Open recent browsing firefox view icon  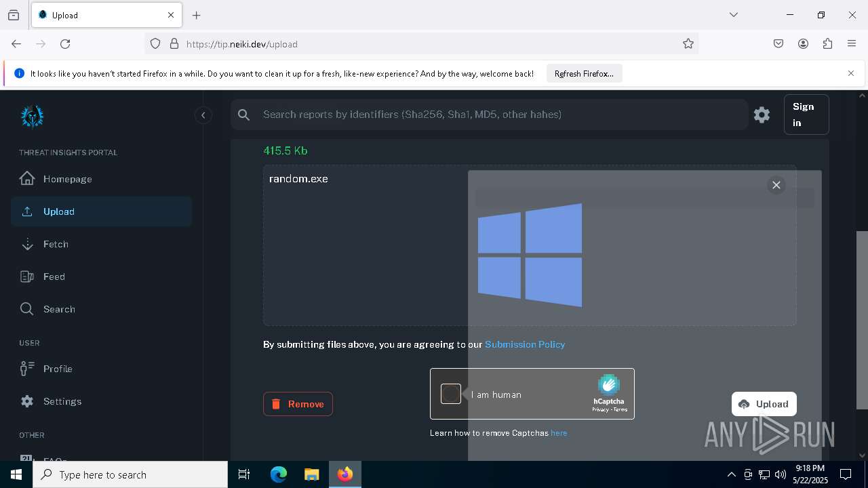[14, 15]
